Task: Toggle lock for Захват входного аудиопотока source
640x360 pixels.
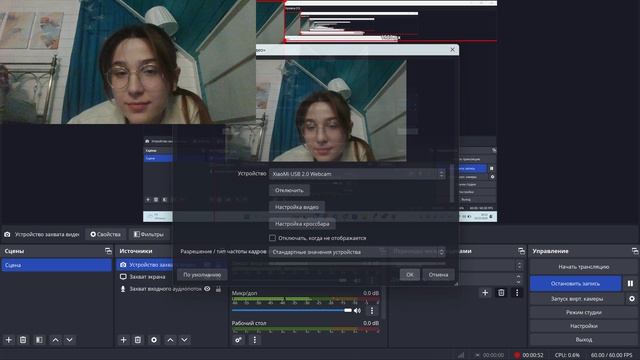Action: (x=218, y=289)
